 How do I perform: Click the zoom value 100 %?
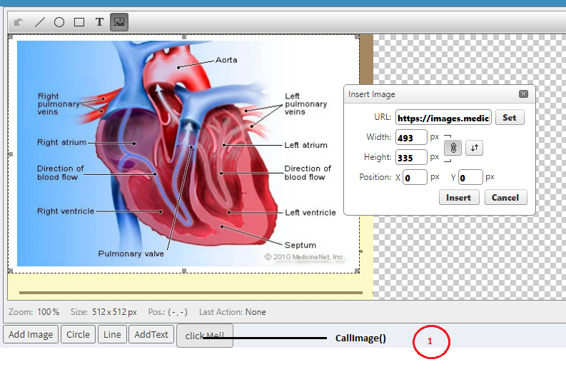tap(49, 312)
